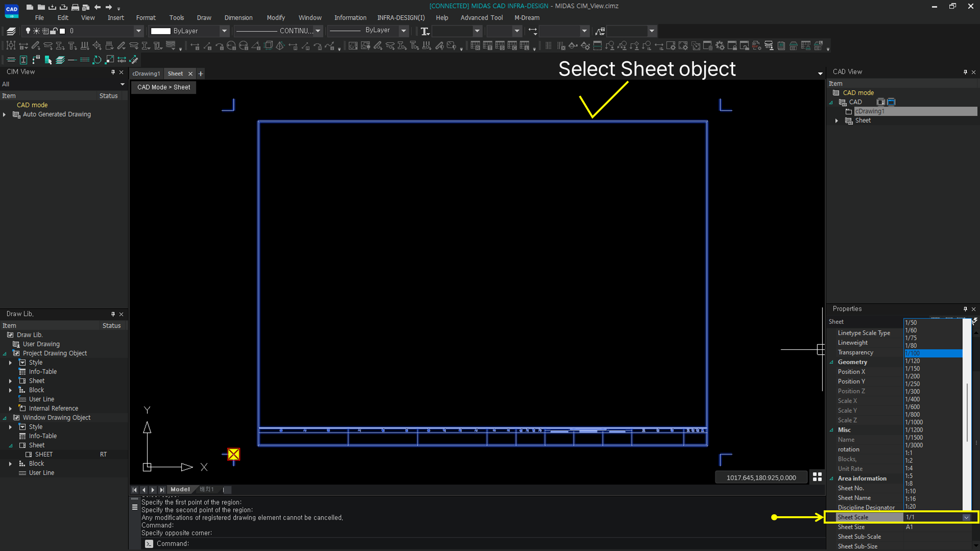Click the first table tool icon
The height and width of the screenshot is (551, 980).
475,46
